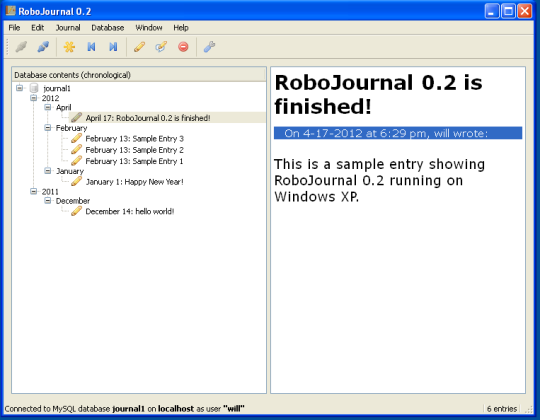Open the Edit menu

(38, 28)
